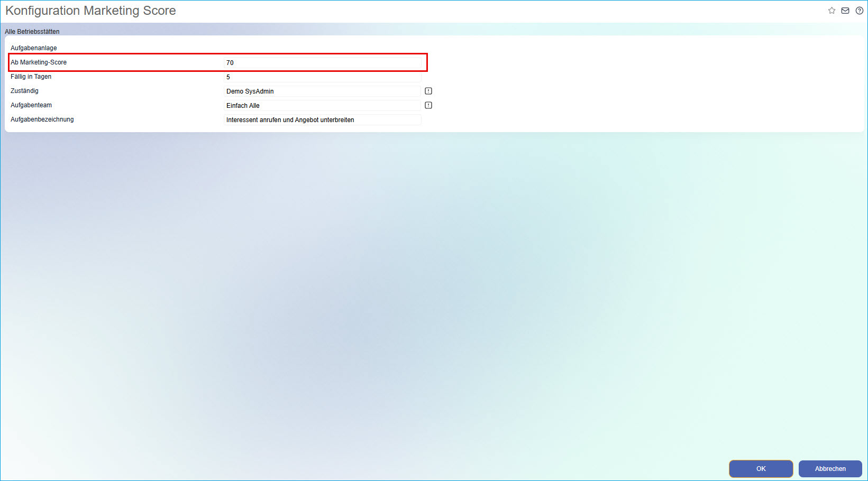This screenshot has height=481, width=868.
Task: Click the Ab Marketing-Score label
Action: tap(39, 62)
